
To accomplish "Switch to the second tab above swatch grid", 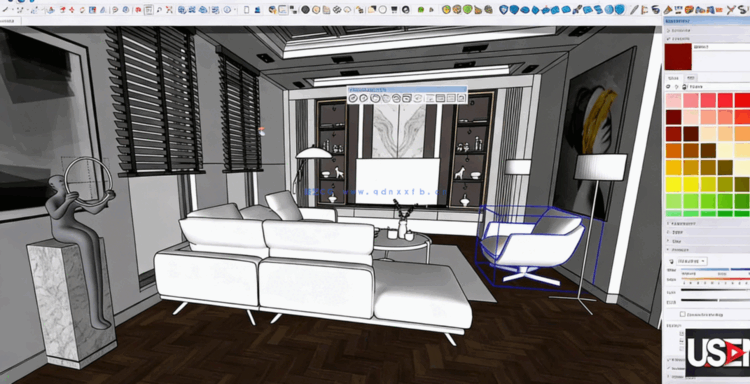I will pyautogui.click(x=691, y=77).
